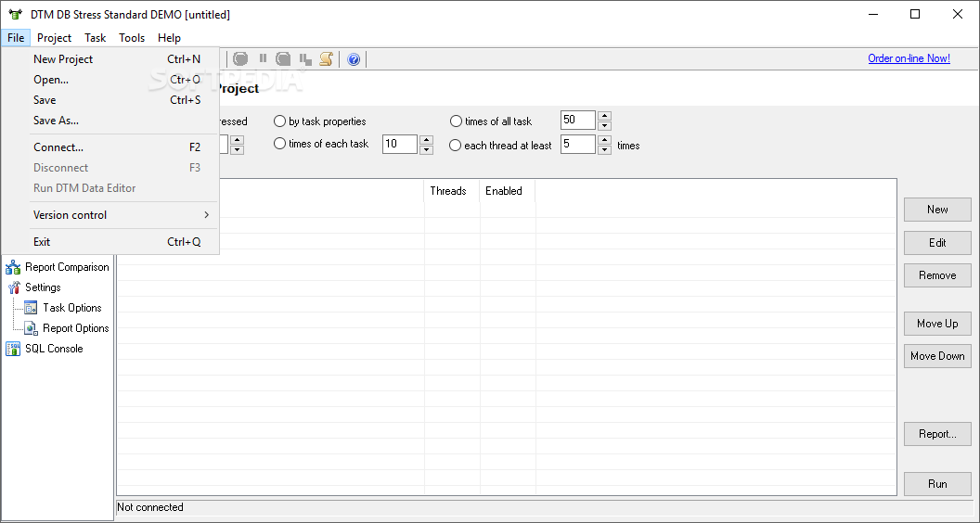Click the Remove button
980x523 pixels.
(x=937, y=274)
